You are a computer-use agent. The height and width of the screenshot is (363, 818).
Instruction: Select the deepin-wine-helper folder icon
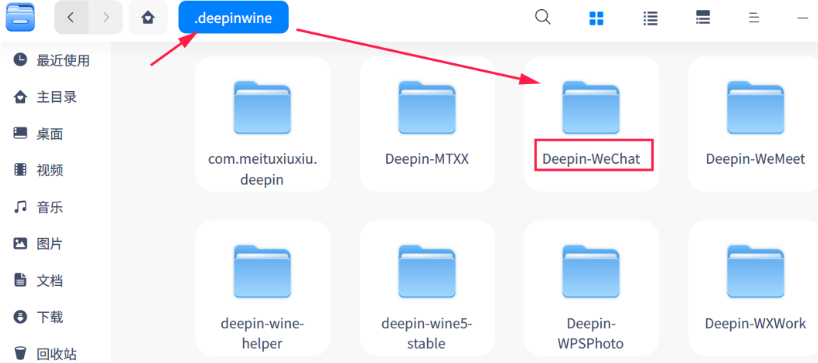point(262,271)
